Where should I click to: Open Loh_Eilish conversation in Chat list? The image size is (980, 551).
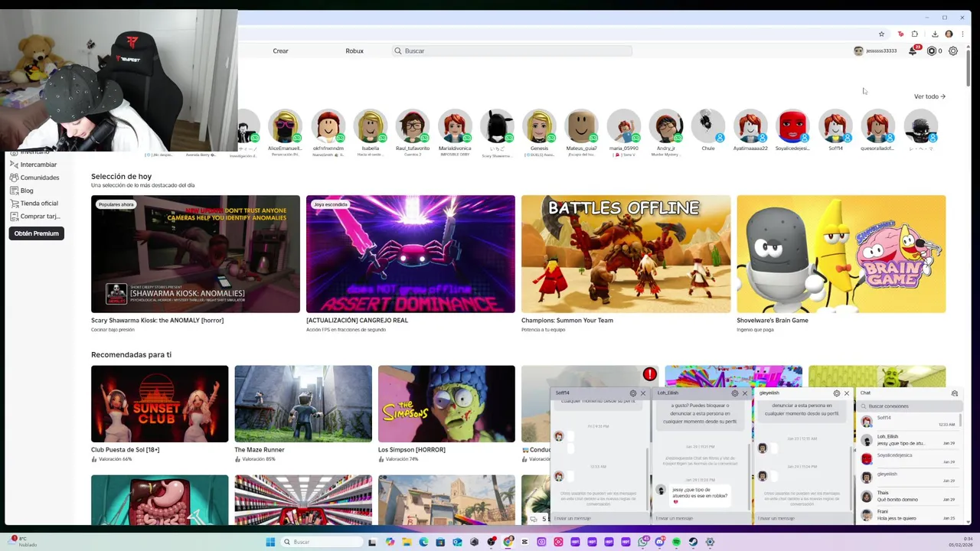(x=908, y=440)
